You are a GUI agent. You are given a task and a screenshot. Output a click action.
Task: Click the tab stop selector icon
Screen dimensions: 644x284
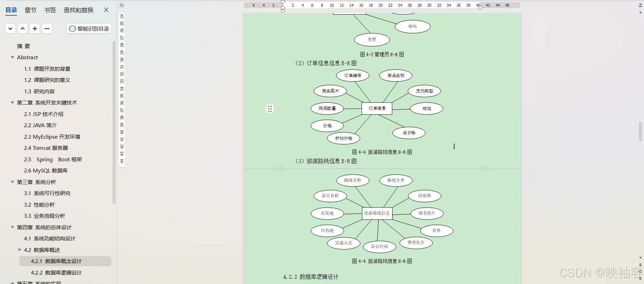click(x=122, y=5)
